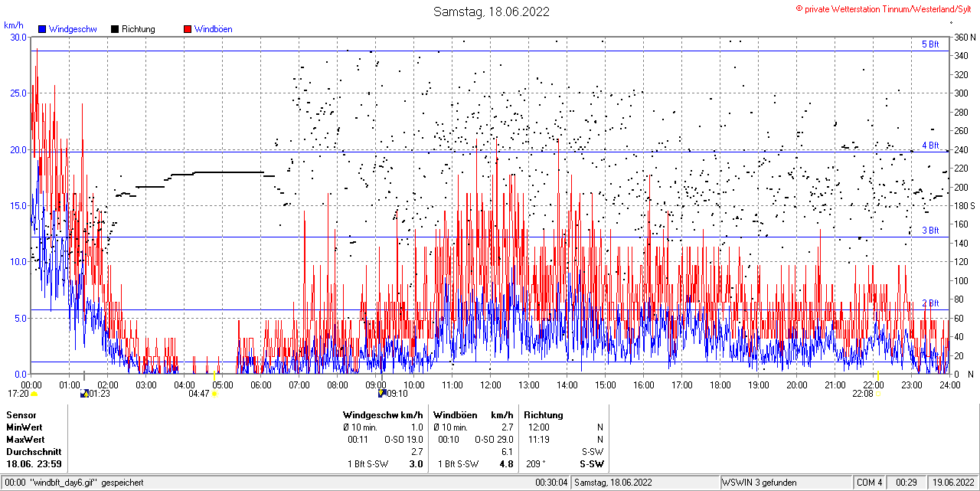Click the 19.06.2022 status bar date
Image resolution: width=980 pixels, height=491 pixels.
point(952,483)
